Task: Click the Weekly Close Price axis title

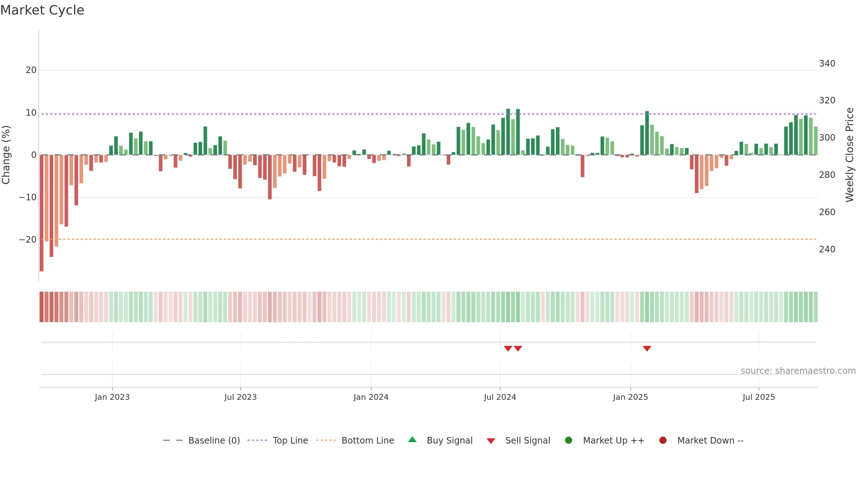Action: coord(850,155)
